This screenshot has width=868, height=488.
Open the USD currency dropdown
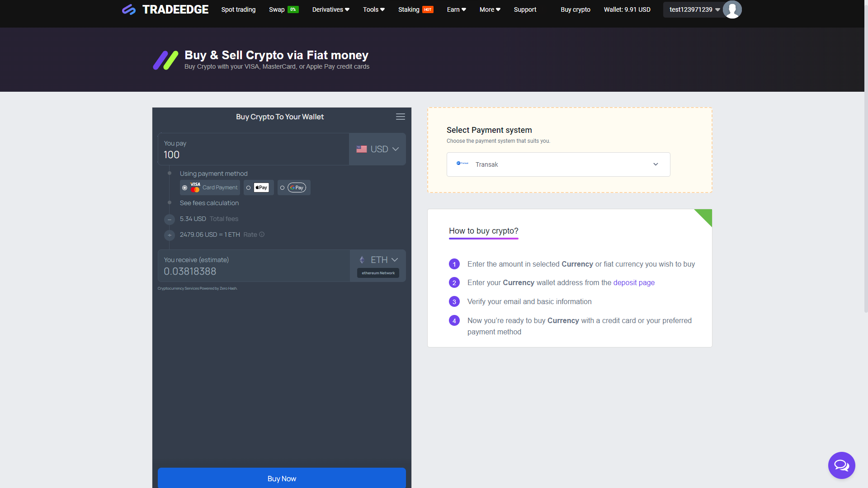click(x=377, y=149)
